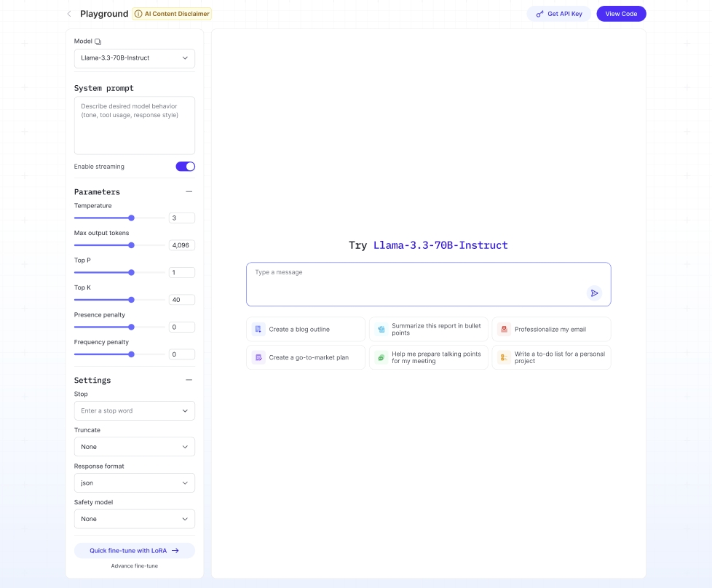712x588 pixels.
Task: Click the Temperature slider handle
Action: pyautogui.click(x=132, y=218)
